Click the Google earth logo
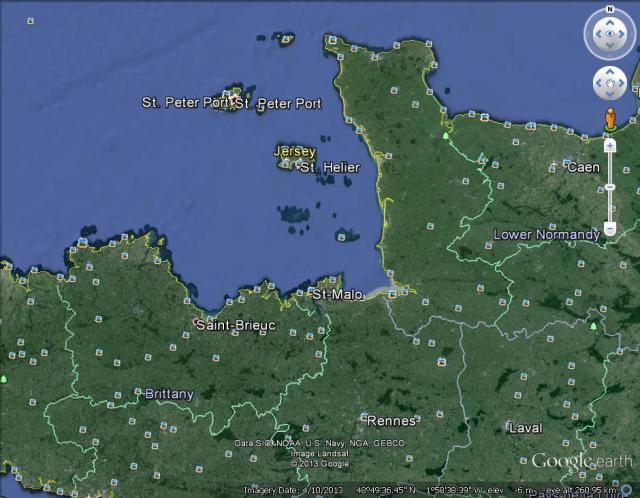The image size is (640, 498). 582,462
